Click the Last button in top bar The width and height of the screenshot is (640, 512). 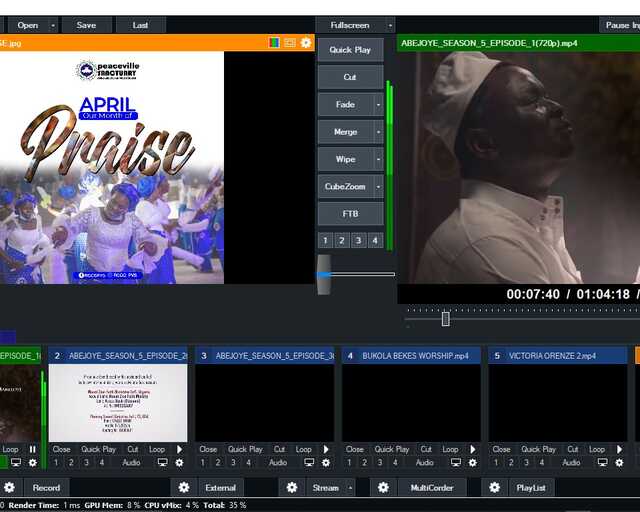[x=140, y=25]
